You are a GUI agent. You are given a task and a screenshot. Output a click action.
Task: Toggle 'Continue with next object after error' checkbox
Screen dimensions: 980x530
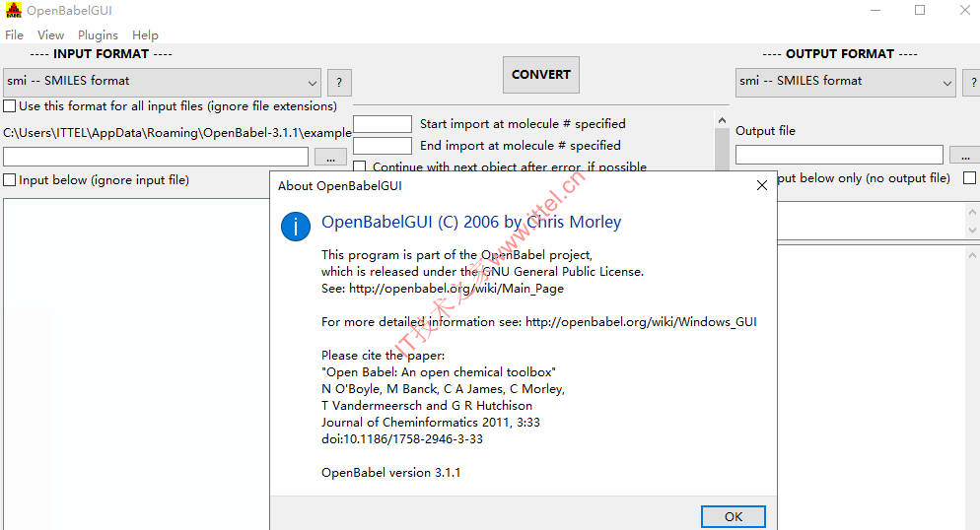click(360, 166)
